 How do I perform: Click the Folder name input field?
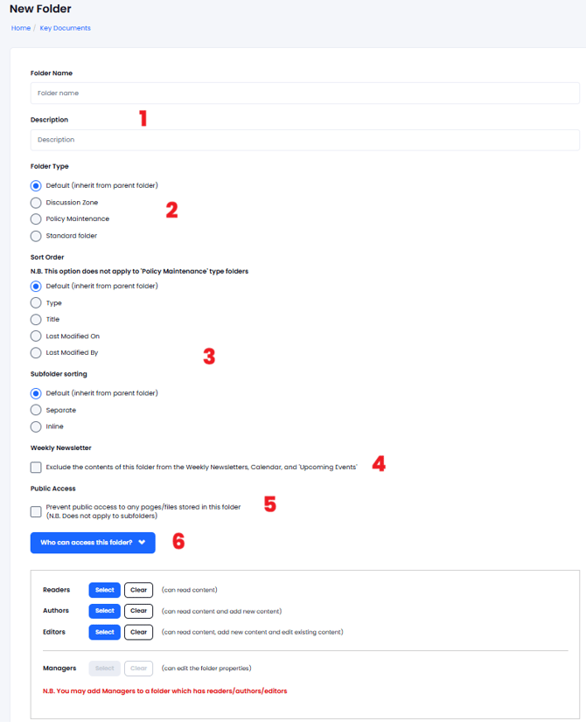pyautogui.click(x=305, y=94)
